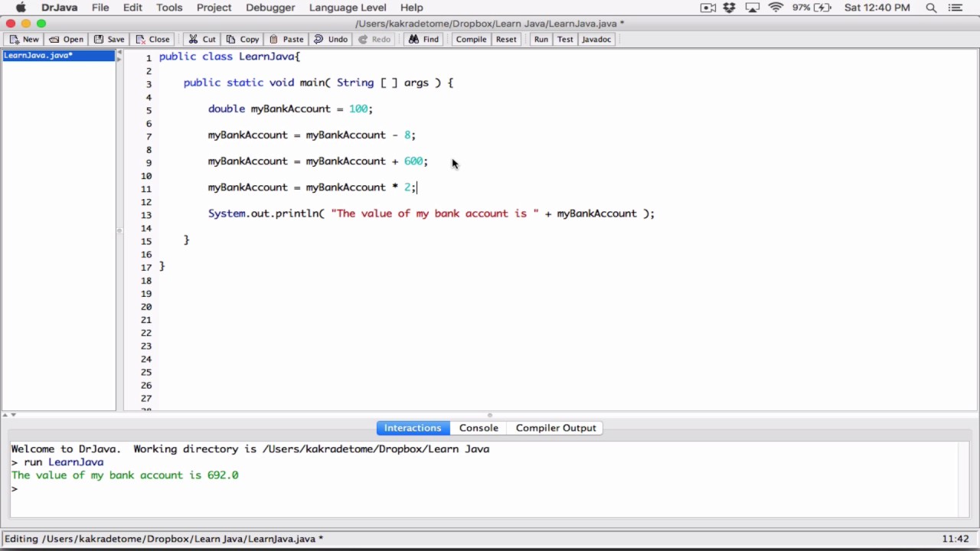Click the battery 97% indicator
Image resolution: width=980 pixels, height=551 pixels.
[812, 8]
